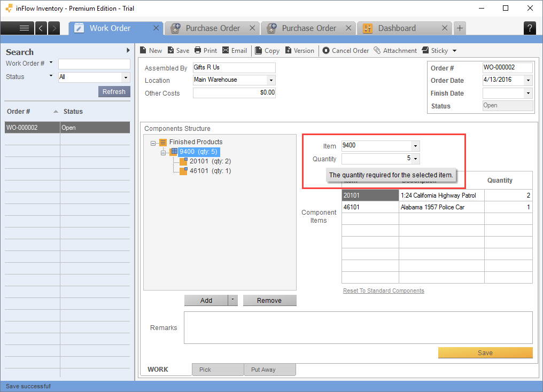
Task: Sort by Order # column header
Action: [33, 112]
